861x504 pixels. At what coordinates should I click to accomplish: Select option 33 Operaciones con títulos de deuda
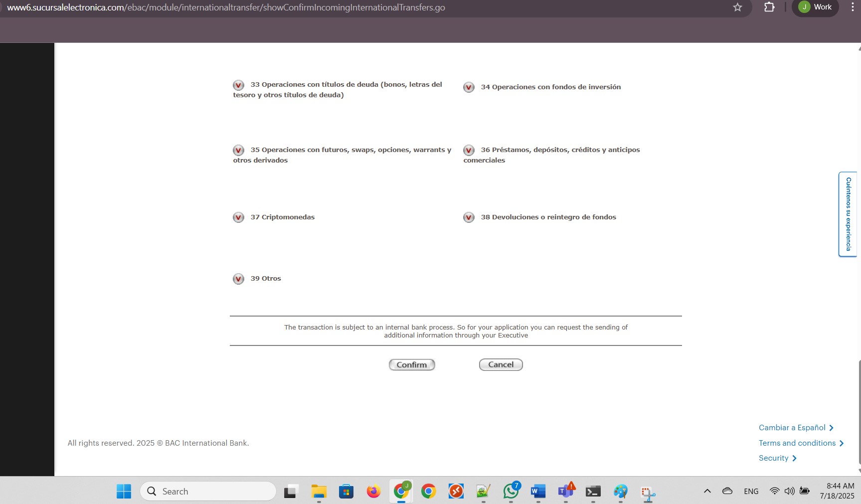(x=239, y=85)
